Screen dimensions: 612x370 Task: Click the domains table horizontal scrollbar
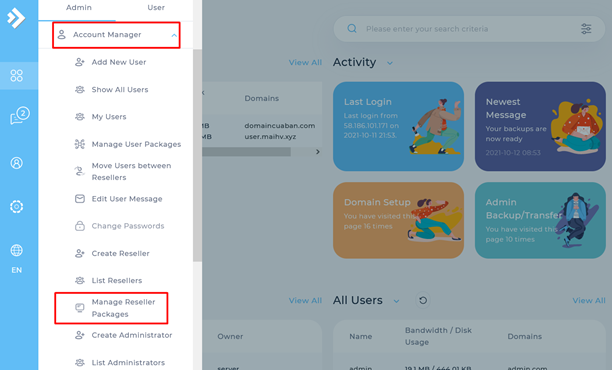[x=246, y=152]
